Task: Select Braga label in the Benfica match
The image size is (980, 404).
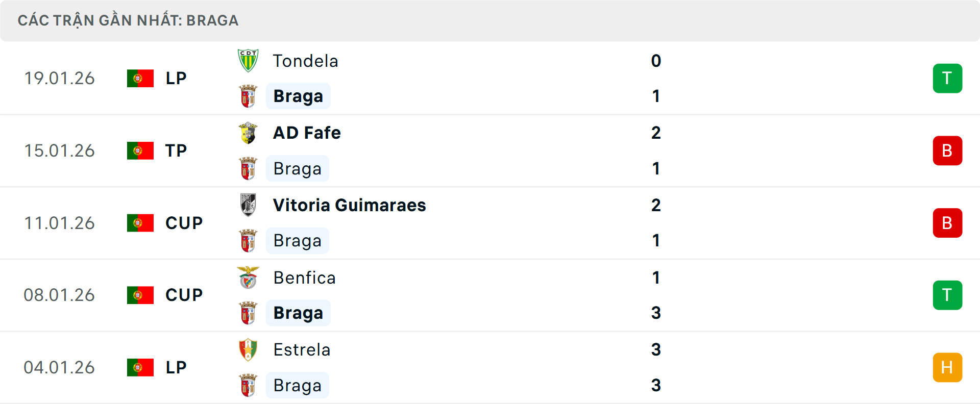Action: point(298,313)
